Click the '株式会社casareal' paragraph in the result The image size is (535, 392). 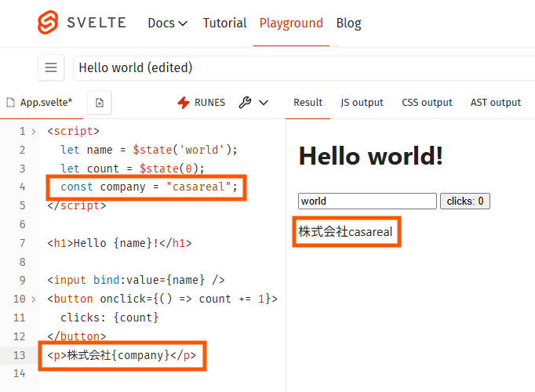coord(346,232)
